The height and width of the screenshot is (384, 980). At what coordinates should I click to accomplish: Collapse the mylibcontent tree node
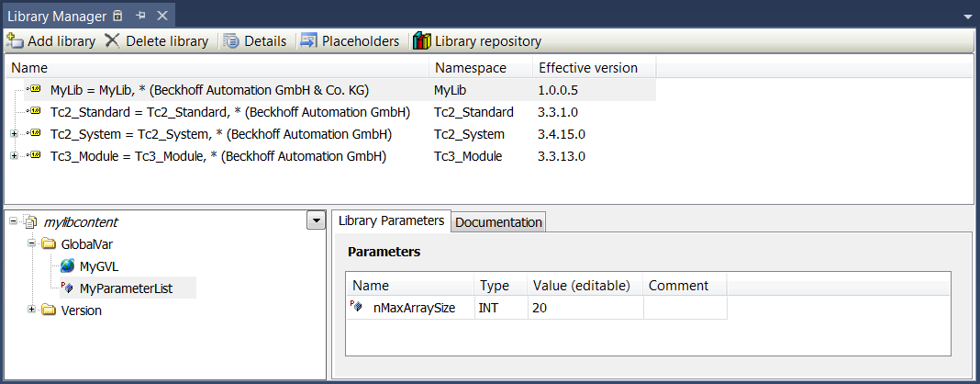(14, 221)
